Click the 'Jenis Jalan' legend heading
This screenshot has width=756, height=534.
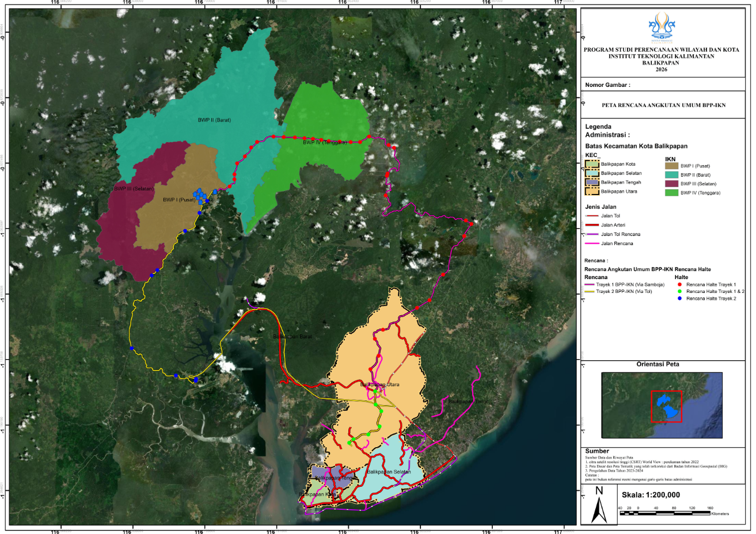click(x=601, y=207)
